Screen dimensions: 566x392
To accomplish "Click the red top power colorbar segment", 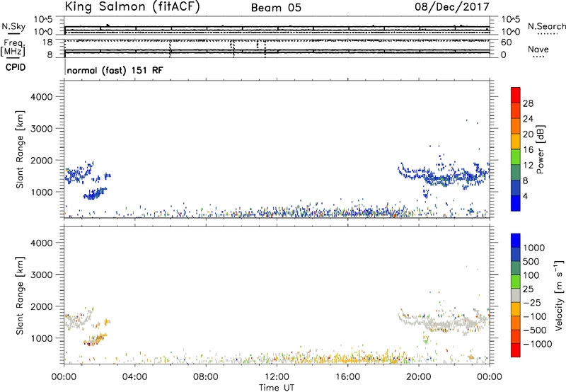I will click(x=516, y=95).
